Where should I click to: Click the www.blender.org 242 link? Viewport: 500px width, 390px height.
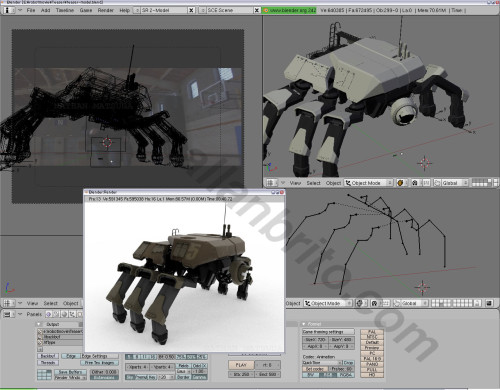(x=289, y=10)
